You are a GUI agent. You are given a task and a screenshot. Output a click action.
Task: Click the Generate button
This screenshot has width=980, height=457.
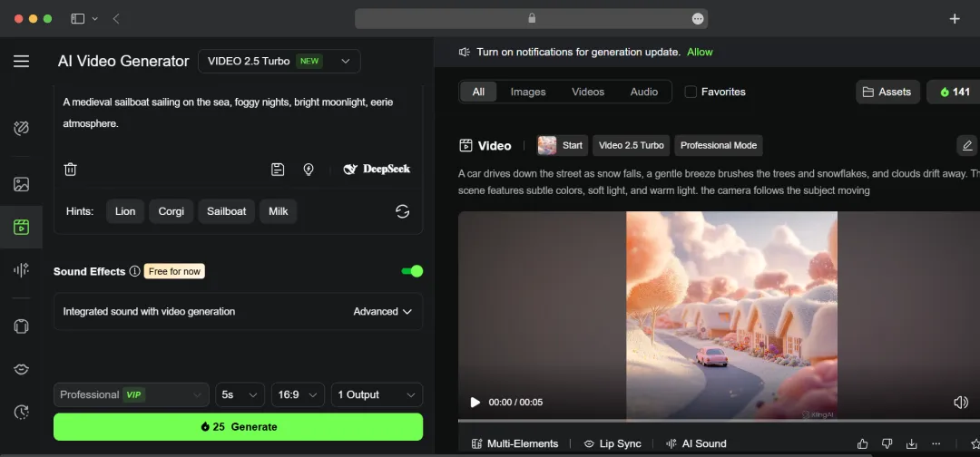click(x=238, y=427)
